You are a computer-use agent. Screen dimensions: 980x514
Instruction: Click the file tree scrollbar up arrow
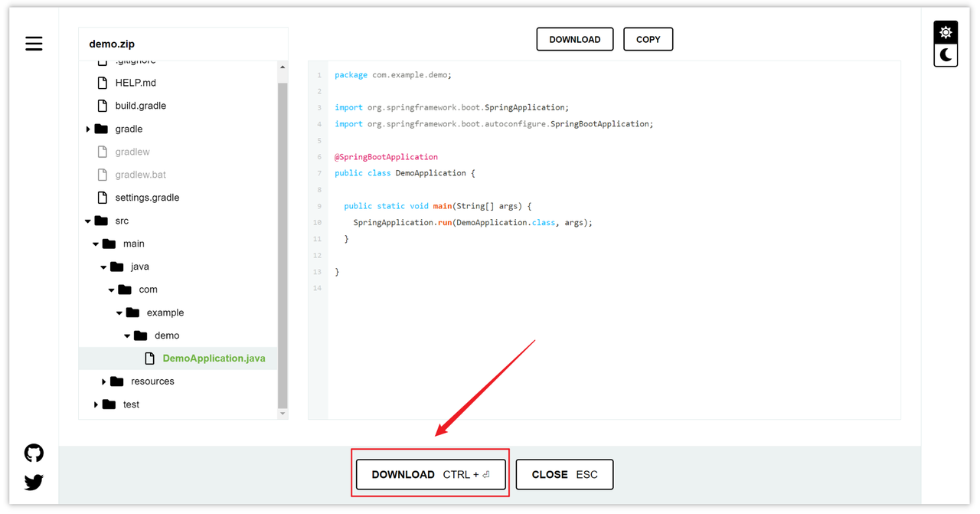pos(283,67)
